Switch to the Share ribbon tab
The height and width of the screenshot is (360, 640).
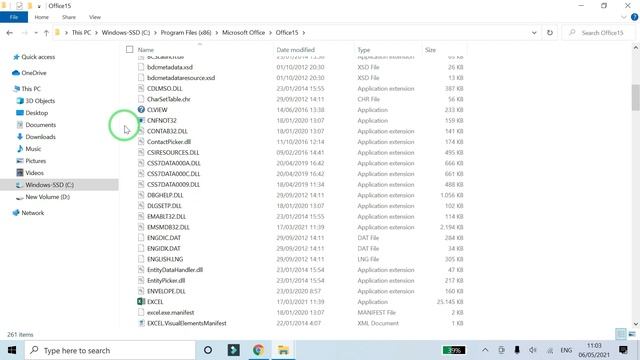(69, 17)
